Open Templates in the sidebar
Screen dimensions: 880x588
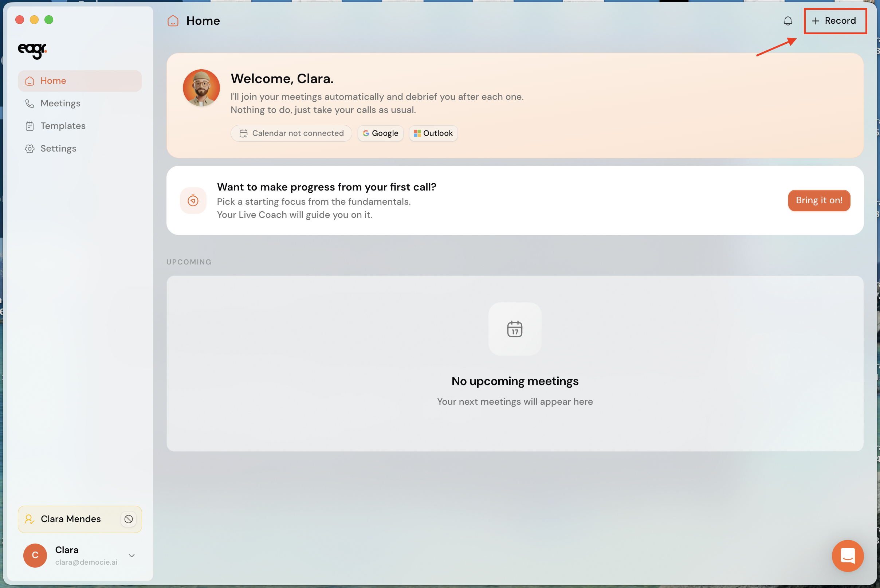coord(80,126)
